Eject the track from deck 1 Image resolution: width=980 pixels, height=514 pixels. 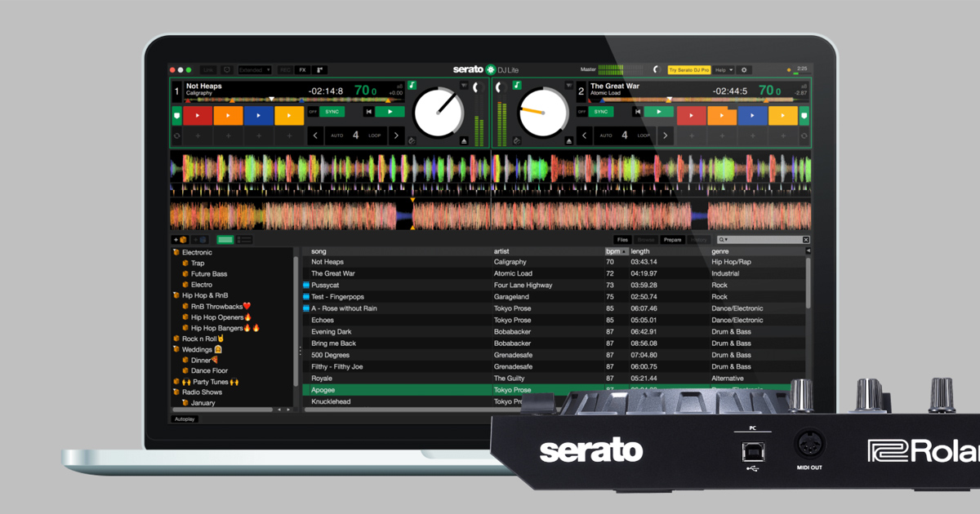(464, 141)
